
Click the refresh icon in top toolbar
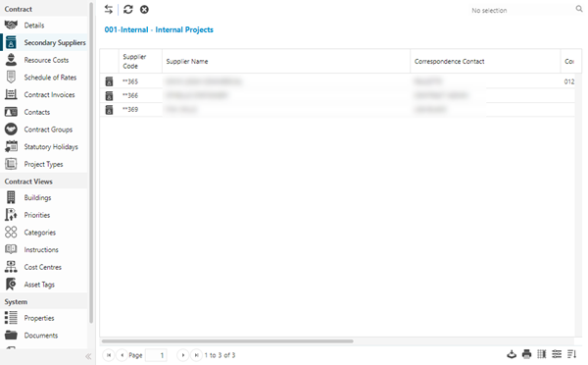click(128, 10)
